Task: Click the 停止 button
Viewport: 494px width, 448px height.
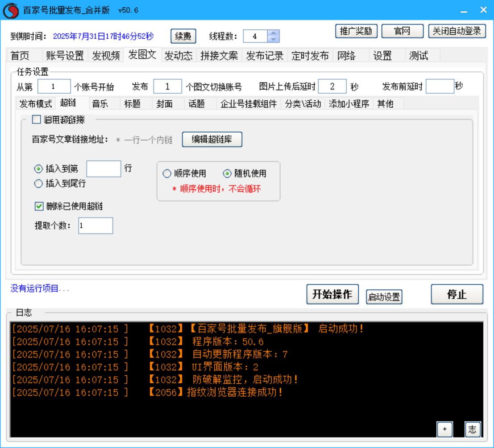Action: coord(457,295)
